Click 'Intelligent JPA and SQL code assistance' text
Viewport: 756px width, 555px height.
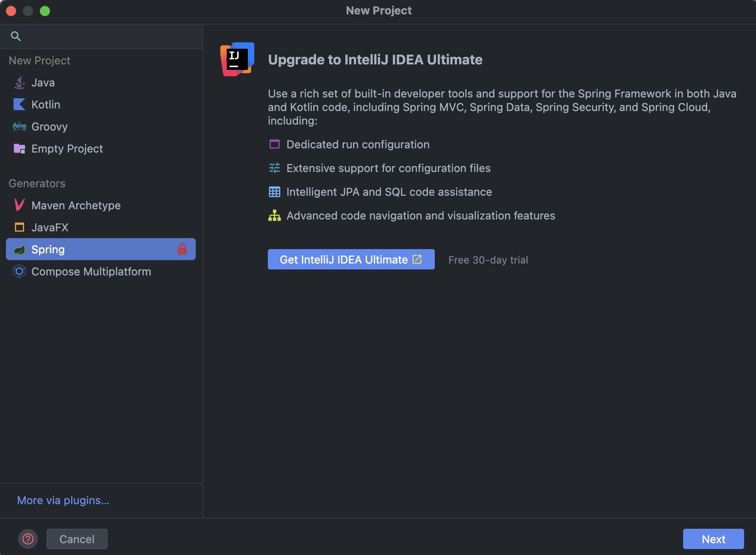tap(389, 192)
